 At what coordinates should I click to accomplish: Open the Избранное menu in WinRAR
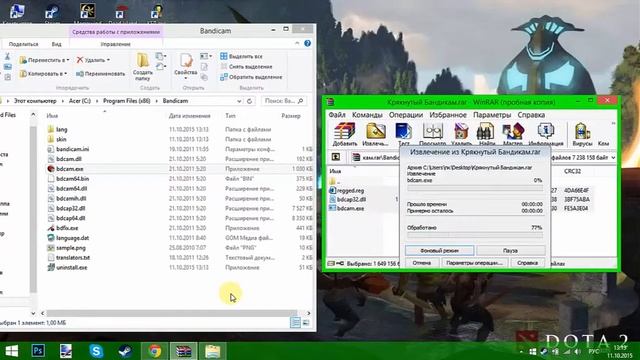click(448, 115)
